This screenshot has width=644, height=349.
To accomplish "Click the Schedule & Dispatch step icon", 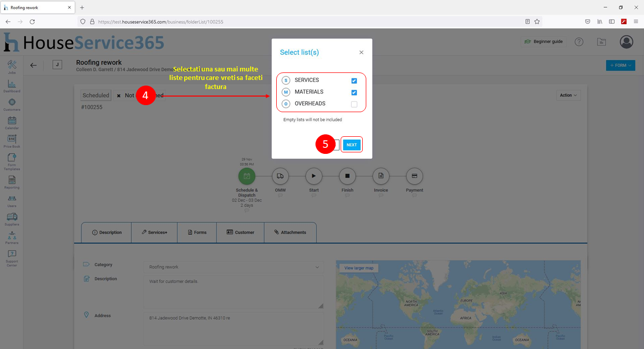I will (247, 176).
